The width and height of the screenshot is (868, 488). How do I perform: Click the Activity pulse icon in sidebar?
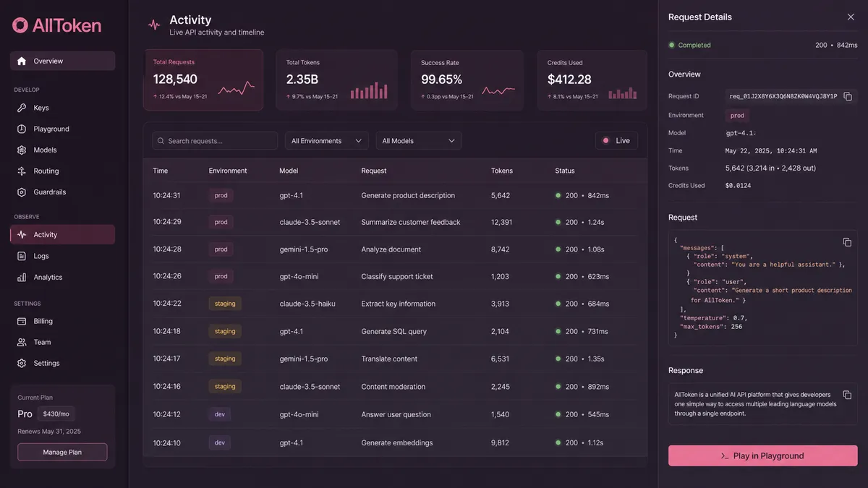22,234
